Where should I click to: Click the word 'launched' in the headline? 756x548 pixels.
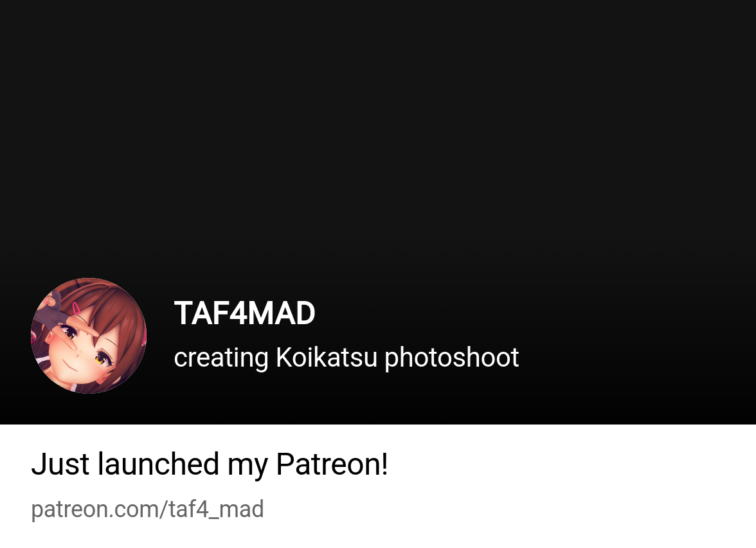pyautogui.click(x=159, y=464)
